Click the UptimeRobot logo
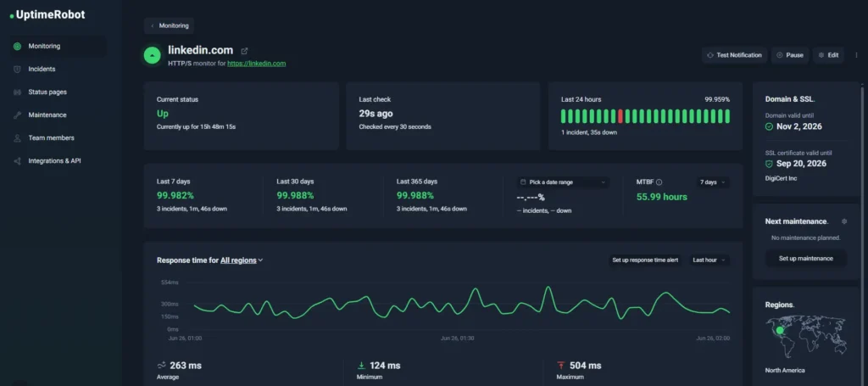 [47, 15]
